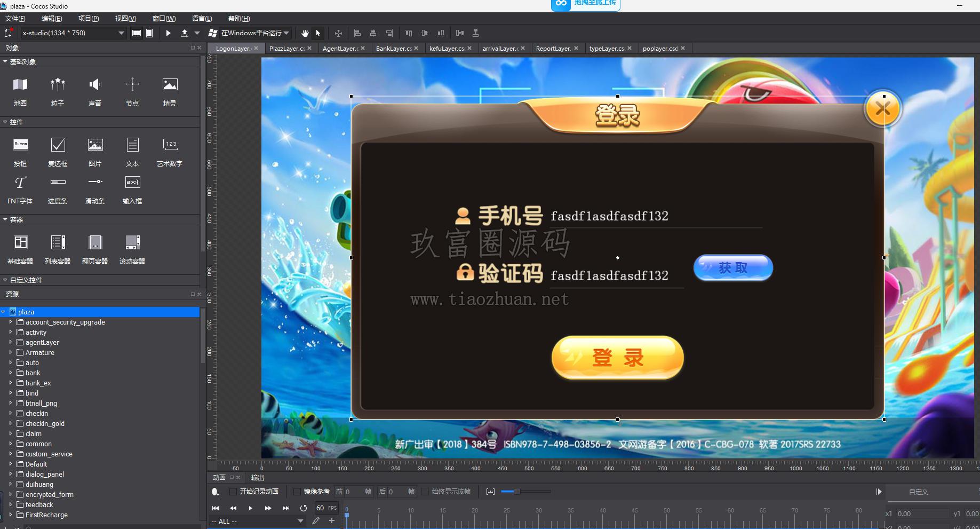Jump to the last frame

286,508
